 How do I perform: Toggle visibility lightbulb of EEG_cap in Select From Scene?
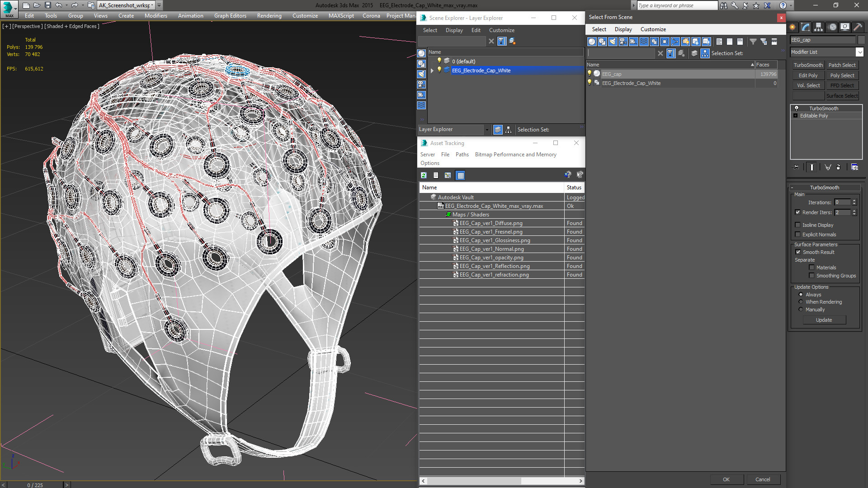(589, 74)
